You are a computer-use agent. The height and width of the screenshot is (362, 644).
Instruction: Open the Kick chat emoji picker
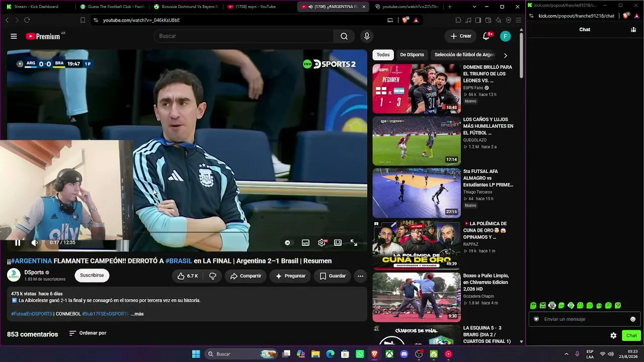point(633,319)
